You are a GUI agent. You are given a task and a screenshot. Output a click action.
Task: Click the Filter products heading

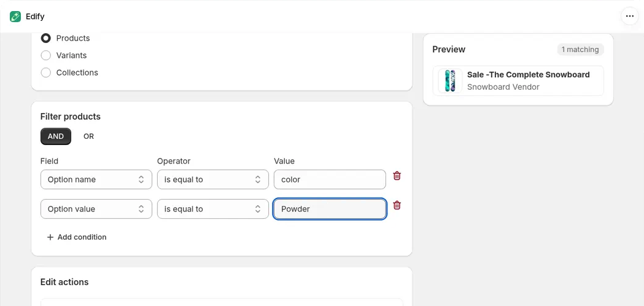tap(70, 117)
